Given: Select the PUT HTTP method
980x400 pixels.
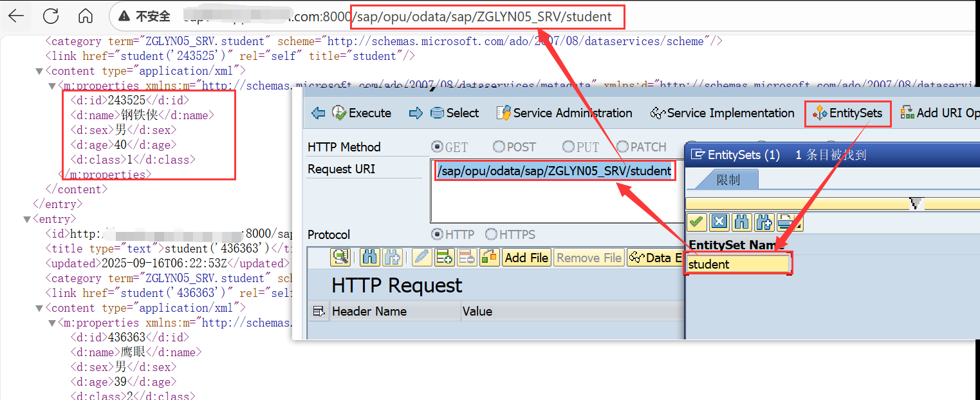Looking at the screenshot, I should pyautogui.click(x=581, y=148).
